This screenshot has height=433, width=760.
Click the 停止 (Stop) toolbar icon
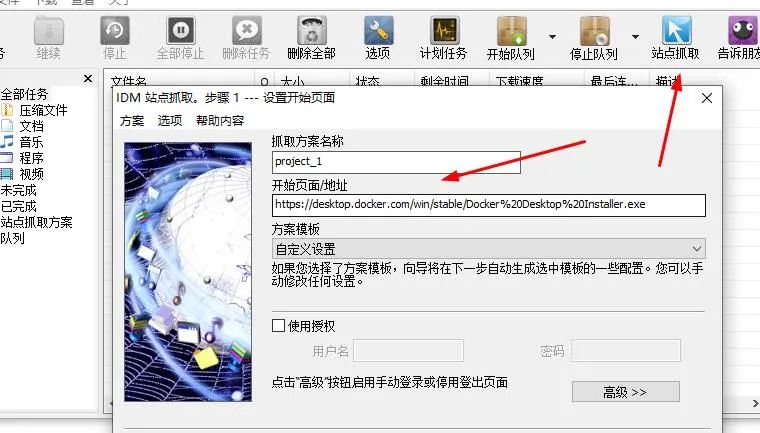[x=114, y=31]
